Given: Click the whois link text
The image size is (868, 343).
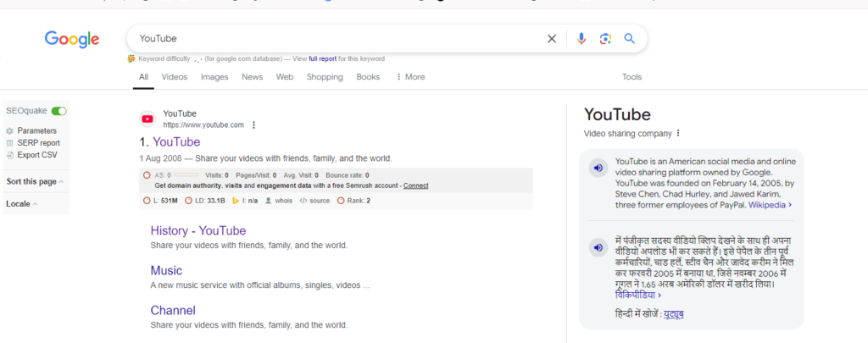Looking at the screenshot, I should pyautogui.click(x=283, y=201).
